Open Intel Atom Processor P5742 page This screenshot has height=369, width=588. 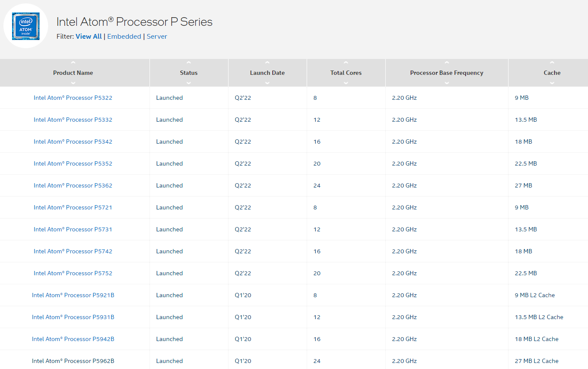click(73, 251)
